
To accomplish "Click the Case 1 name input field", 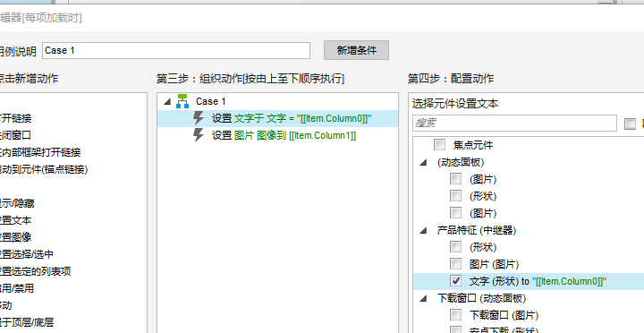I will 176,50.
